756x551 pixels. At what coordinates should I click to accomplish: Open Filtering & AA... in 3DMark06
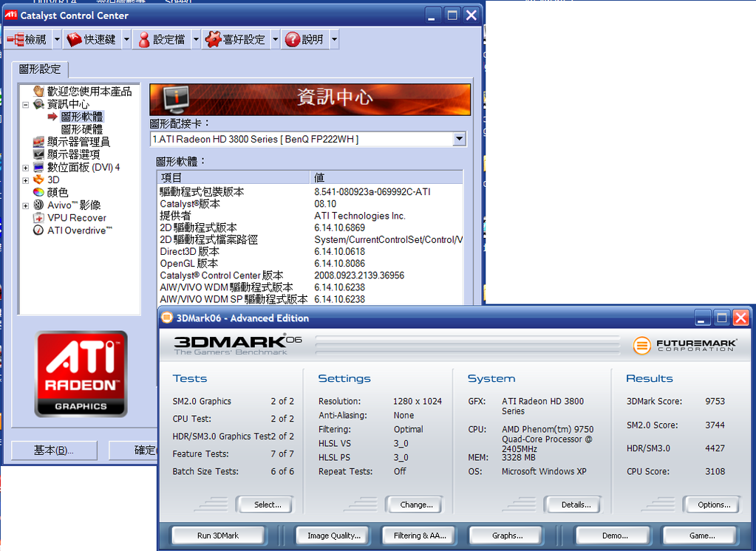click(x=420, y=535)
